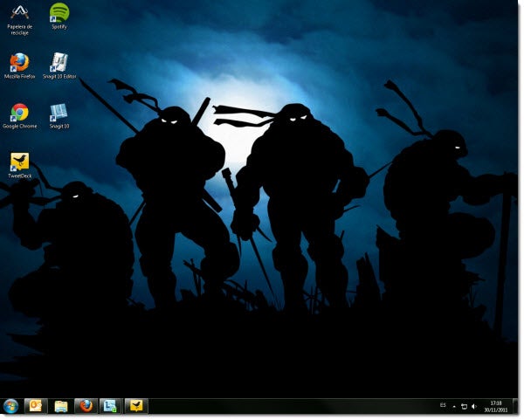Click the ES language indicator
Viewport: 524px width, 420px height.
[x=443, y=405]
